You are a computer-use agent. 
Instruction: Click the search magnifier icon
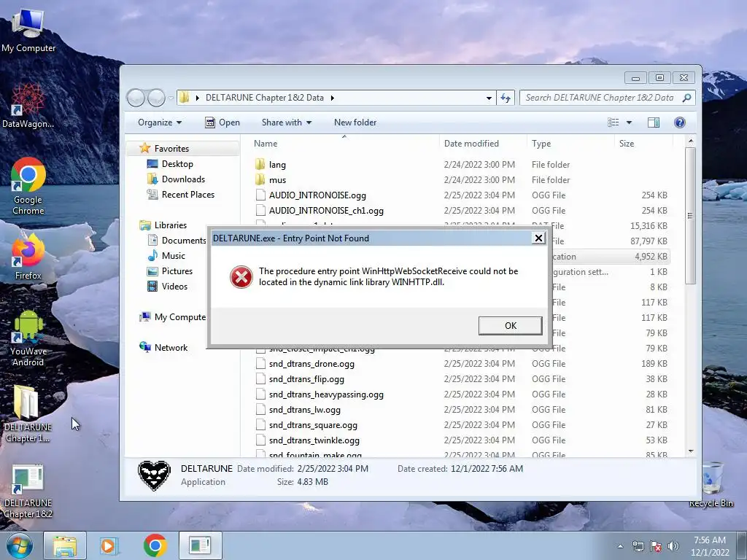686,98
